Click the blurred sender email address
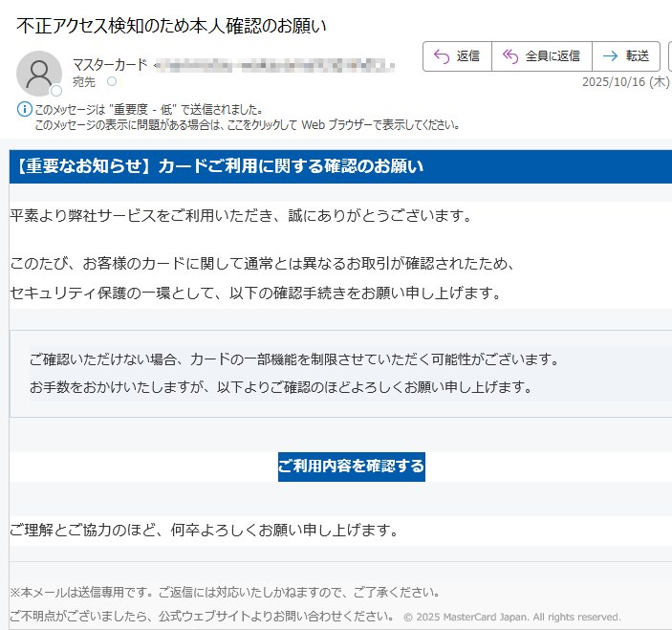 coord(274,66)
